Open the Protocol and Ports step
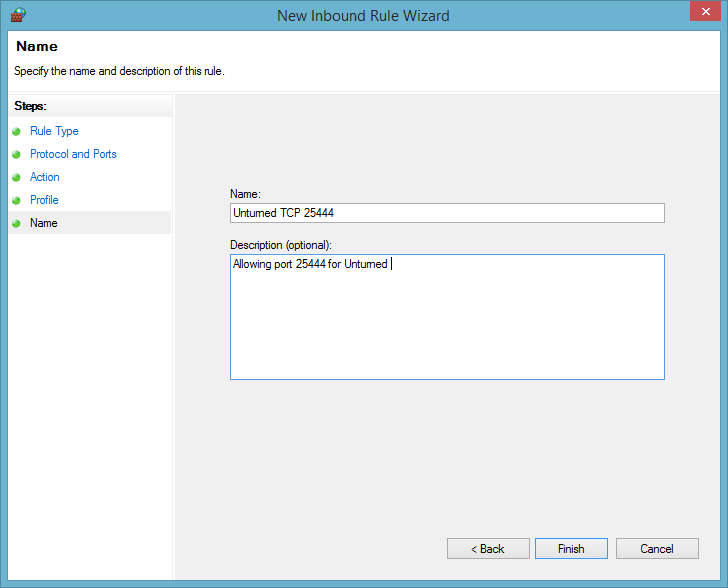This screenshot has height=588, width=728. tap(73, 154)
